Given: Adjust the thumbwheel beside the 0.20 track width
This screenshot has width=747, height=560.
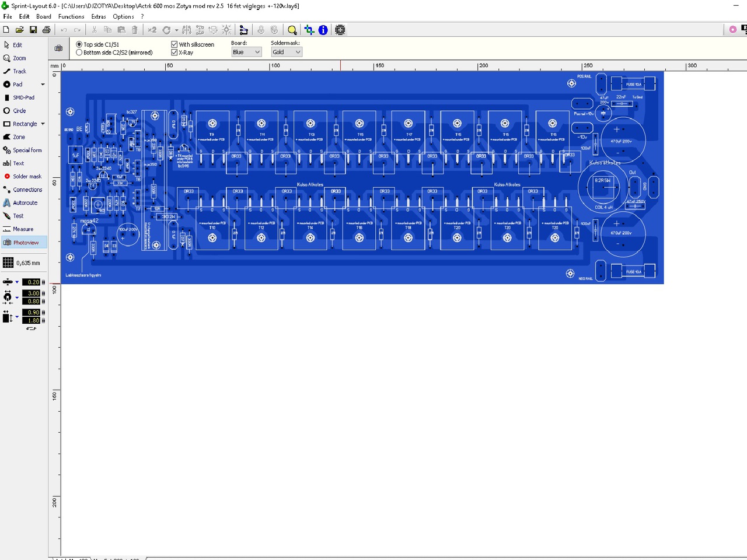Looking at the screenshot, I should tap(43, 282).
